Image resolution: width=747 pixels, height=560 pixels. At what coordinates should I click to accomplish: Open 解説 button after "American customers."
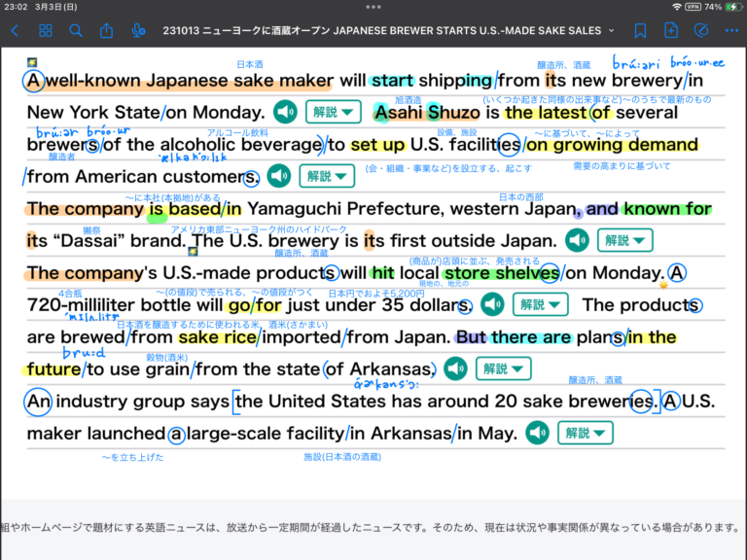[327, 176]
